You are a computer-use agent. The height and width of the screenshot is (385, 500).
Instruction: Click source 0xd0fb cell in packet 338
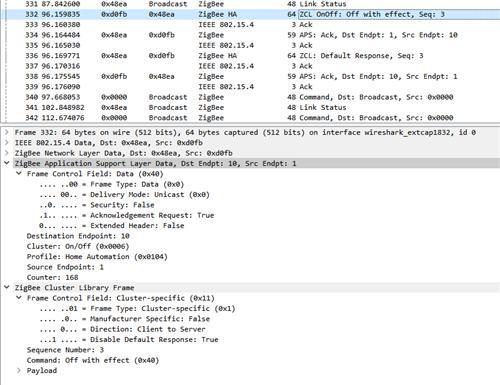pyautogui.click(x=114, y=76)
